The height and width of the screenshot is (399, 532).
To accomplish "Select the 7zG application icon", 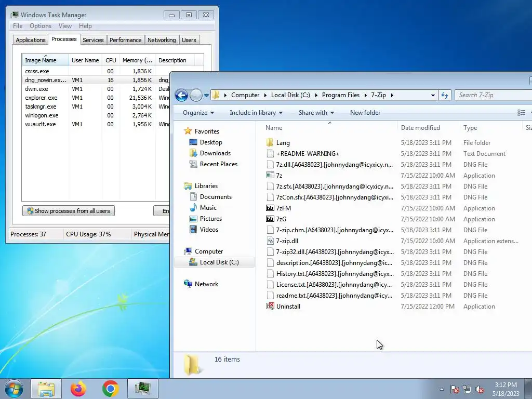I will coord(270,219).
